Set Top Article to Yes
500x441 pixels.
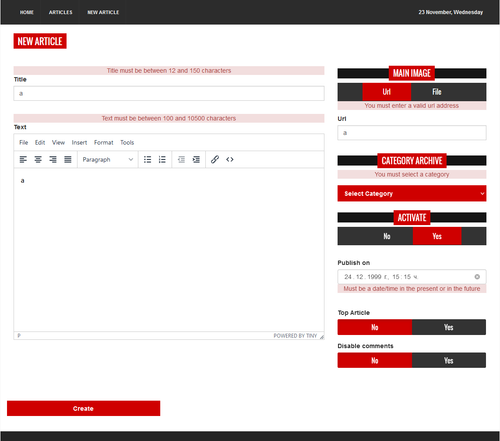[x=449, y=327]
